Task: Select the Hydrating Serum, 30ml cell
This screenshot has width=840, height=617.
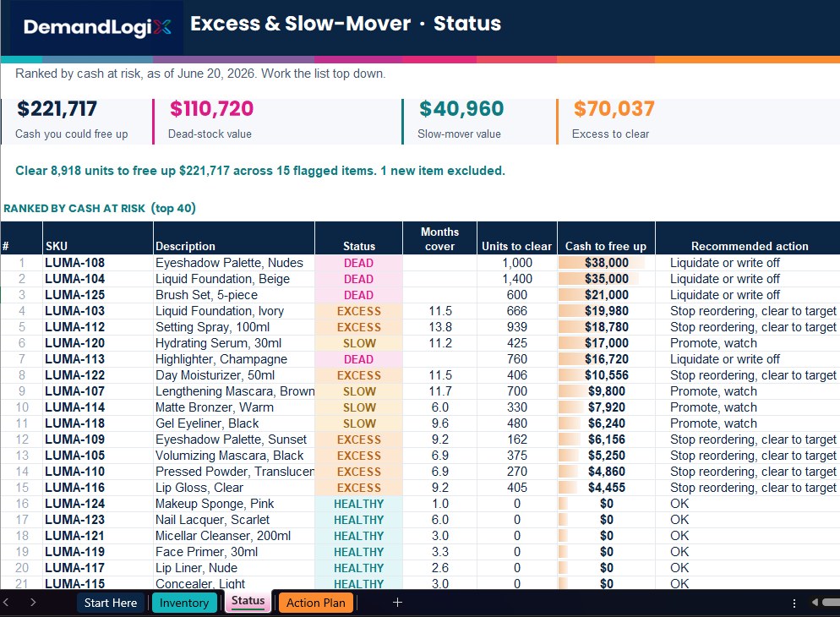Action: click(x=234, y=343)
